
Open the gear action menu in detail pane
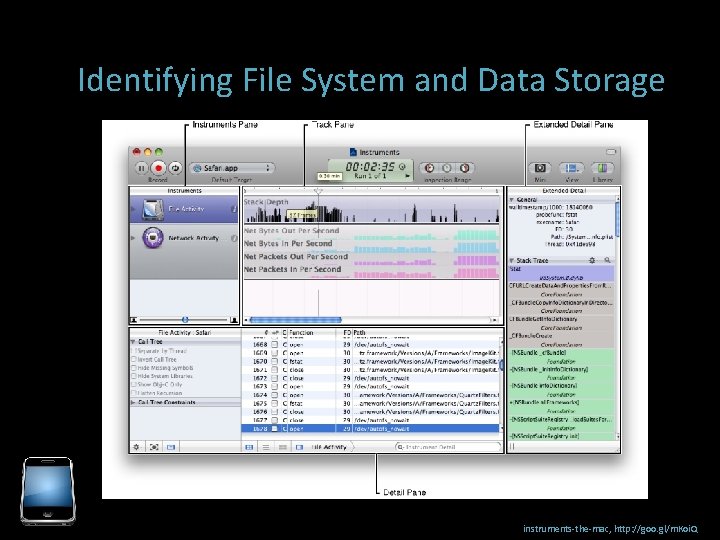coord(136,447)
